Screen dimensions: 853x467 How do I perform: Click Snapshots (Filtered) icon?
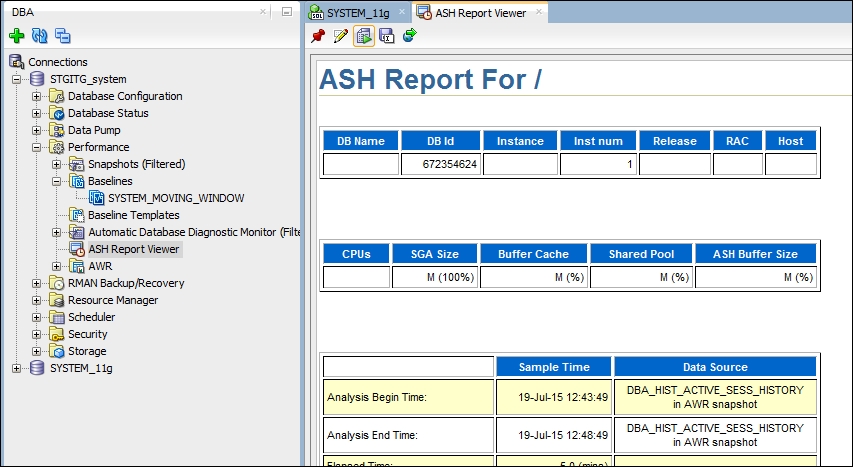point(77,164)
